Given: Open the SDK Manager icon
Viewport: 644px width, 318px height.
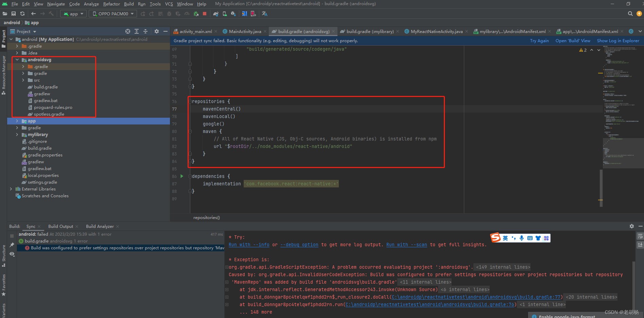Looking at the screenshot, I should pos(233,14).
